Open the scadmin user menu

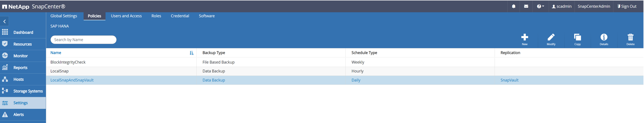click(x=561, y=6)
